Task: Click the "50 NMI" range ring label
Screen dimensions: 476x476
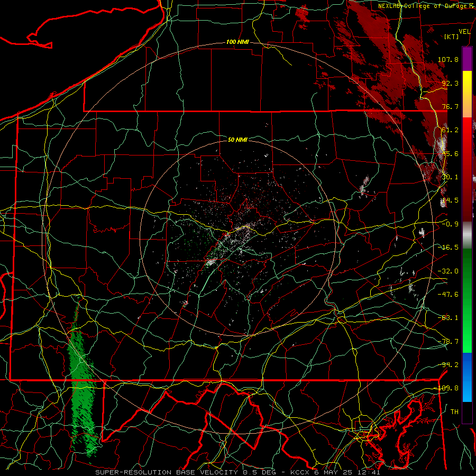Action: [237, 140]
